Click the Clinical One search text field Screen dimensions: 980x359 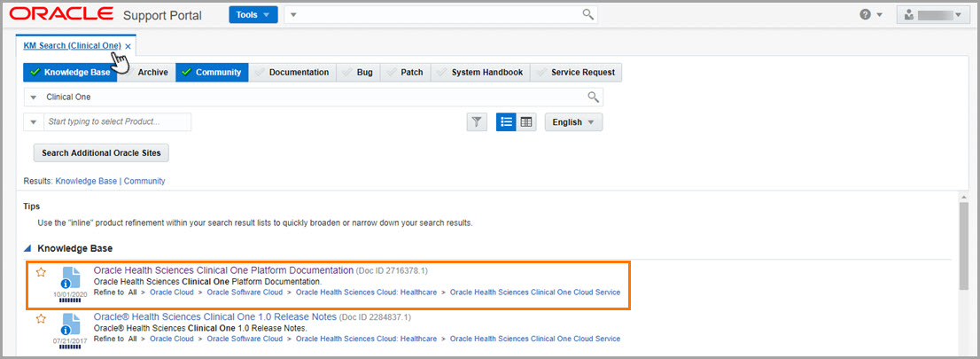click(x=313, y=97)
